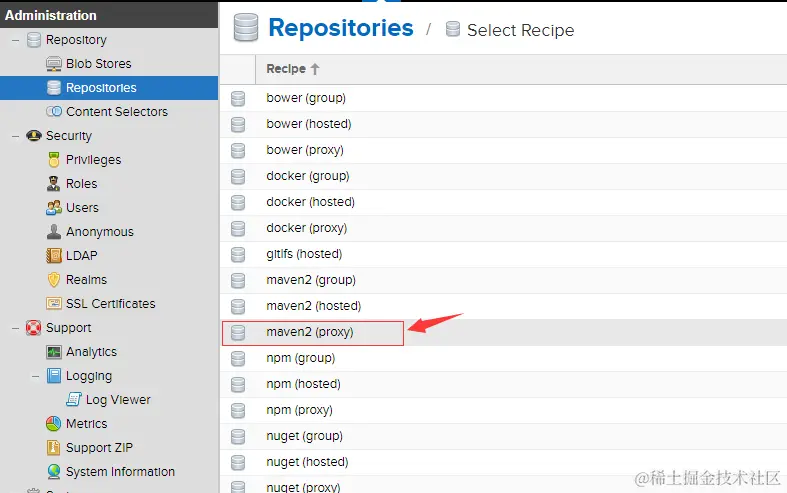Open Blob Stores in the sidebar
787x493 pixels.
click(98, 64)
